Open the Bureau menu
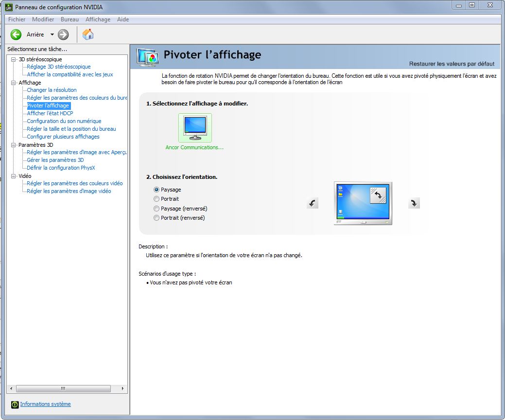 tap(70, 19)
